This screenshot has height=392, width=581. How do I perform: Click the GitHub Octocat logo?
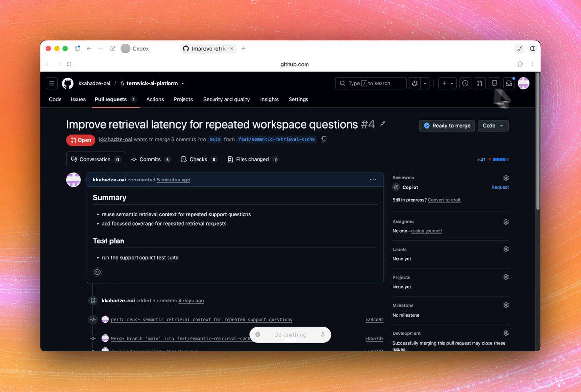click(68, 83)
